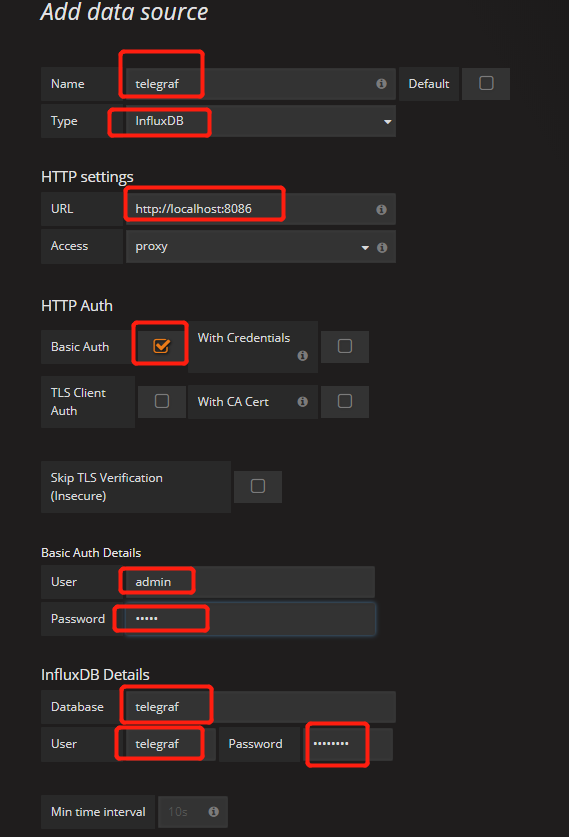Click the InfluxDB Database field
569x837 pixels.
[261, 707]
